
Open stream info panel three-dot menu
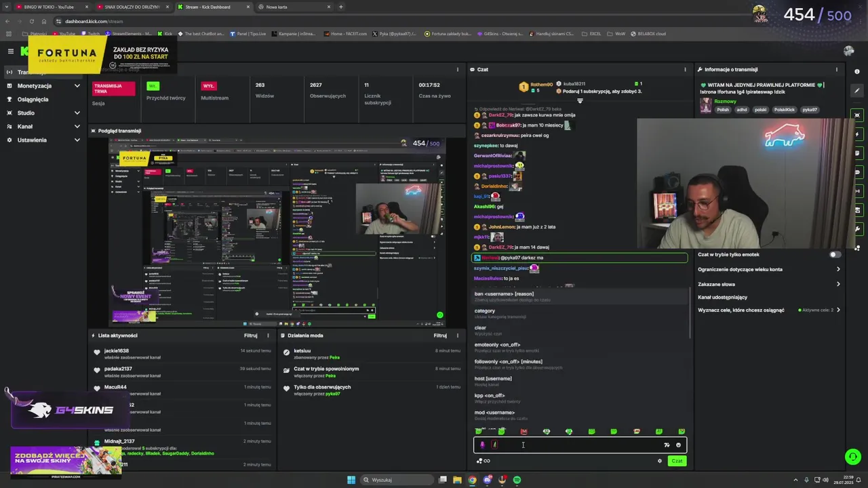click(x=836, y=69)
